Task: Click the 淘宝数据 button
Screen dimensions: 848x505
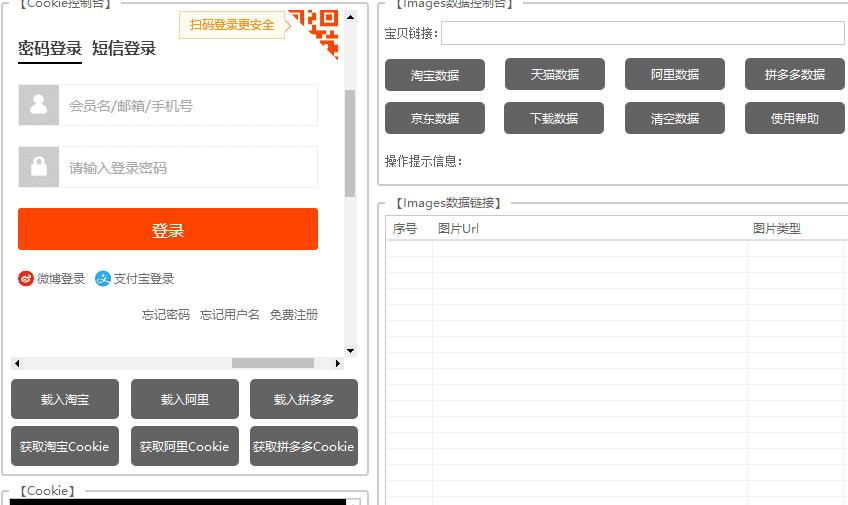Action: 435,75
